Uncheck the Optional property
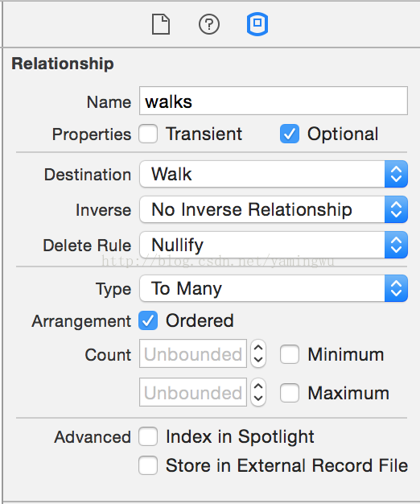Viewport: 420px width, 504px height. [290, 134]
